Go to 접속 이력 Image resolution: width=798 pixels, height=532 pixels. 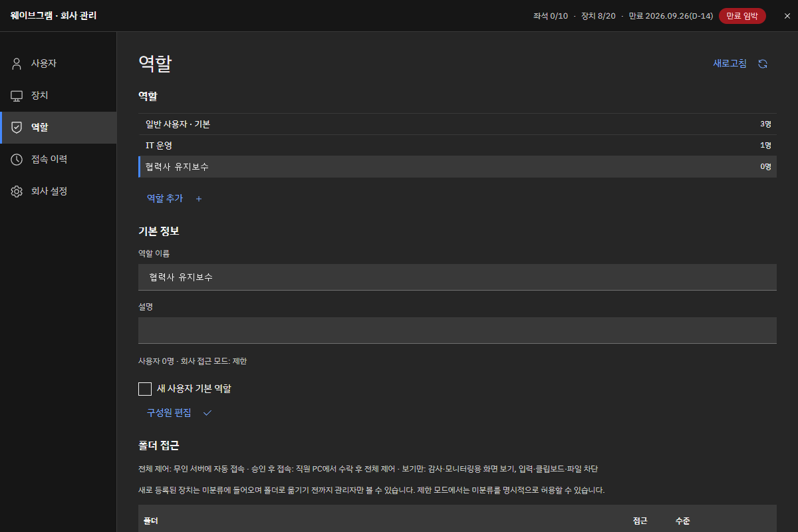[x=58, y=160]
